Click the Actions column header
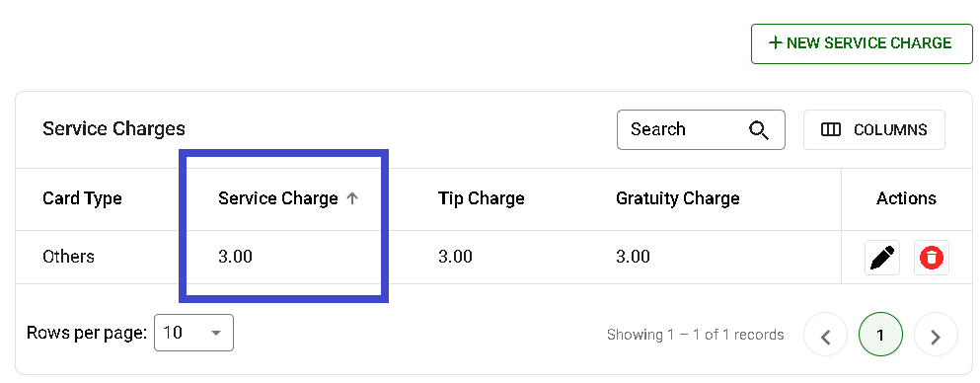 click(906, 198)
